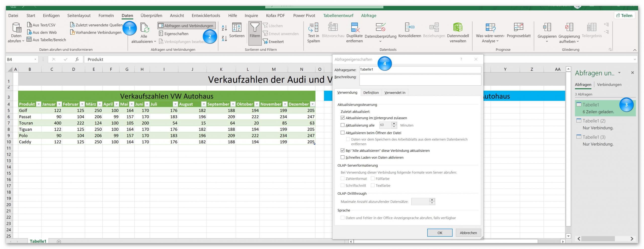Close the Abfragen und Verbindungen pane
Viewport: 644px width, 249px height.
coord(632,73)
